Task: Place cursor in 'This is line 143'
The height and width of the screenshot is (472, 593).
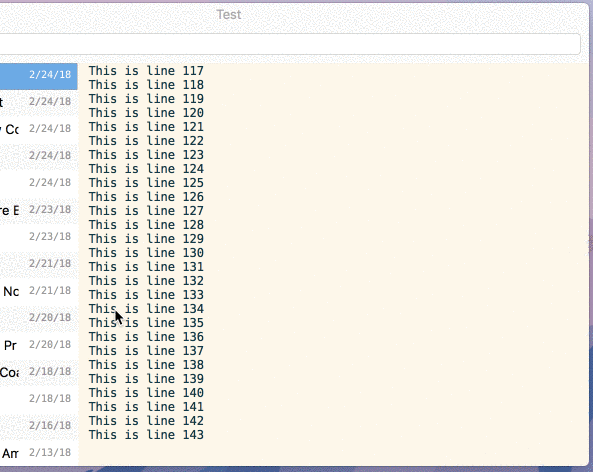Action: (146, 435)
